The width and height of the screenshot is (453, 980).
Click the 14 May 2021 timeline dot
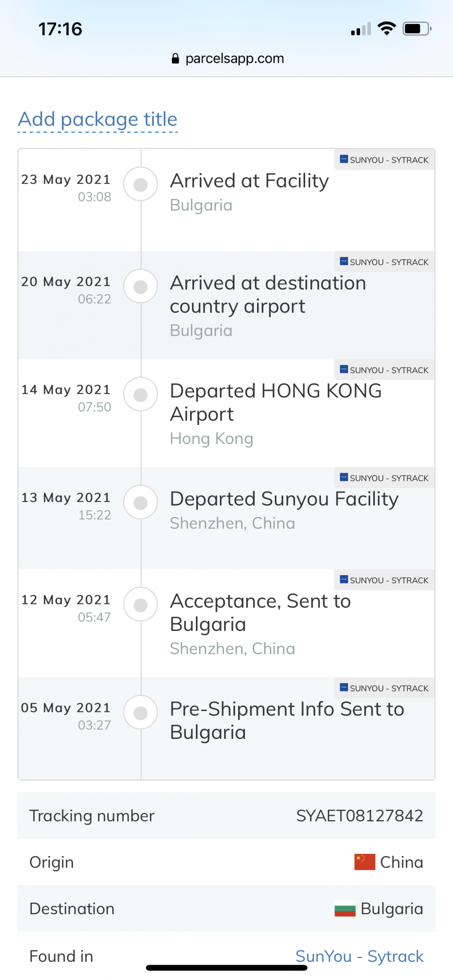tap(140, 395)
